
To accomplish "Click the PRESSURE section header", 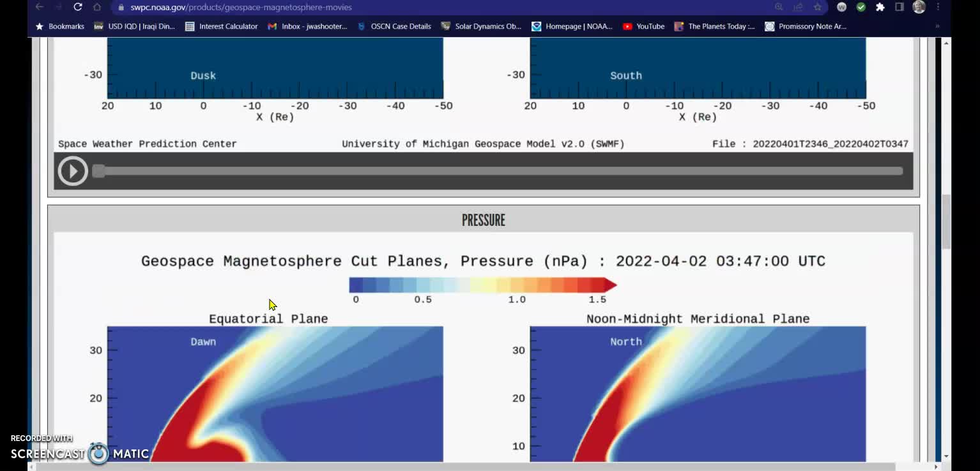I will (483, 220).
